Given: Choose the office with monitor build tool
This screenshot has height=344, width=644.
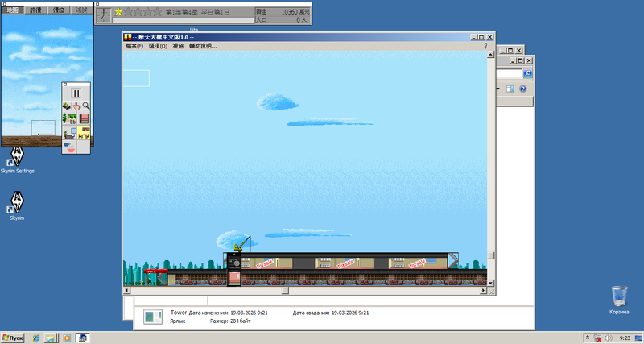Looking at the screenshot, I should pos(69,133).
